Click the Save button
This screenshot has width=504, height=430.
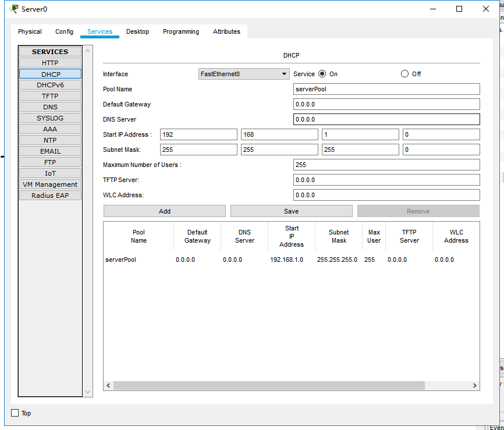click(291, 211)
